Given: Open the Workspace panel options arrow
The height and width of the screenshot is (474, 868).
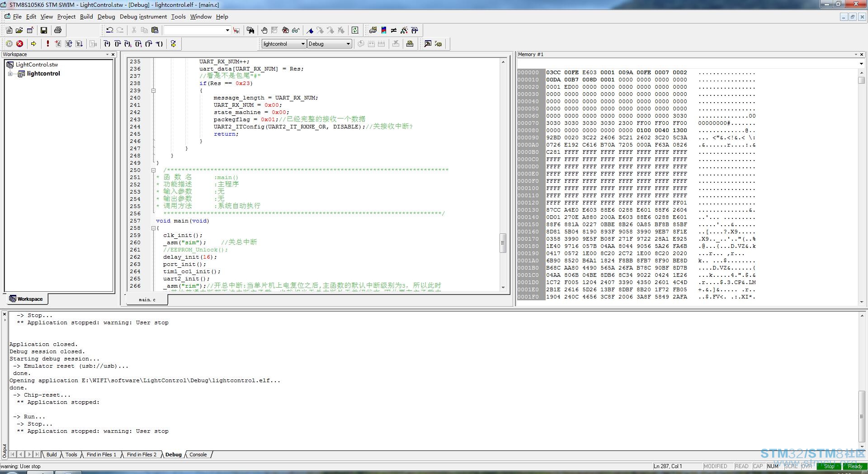Looking at the screenshot, I should click(x=107, y=54).
